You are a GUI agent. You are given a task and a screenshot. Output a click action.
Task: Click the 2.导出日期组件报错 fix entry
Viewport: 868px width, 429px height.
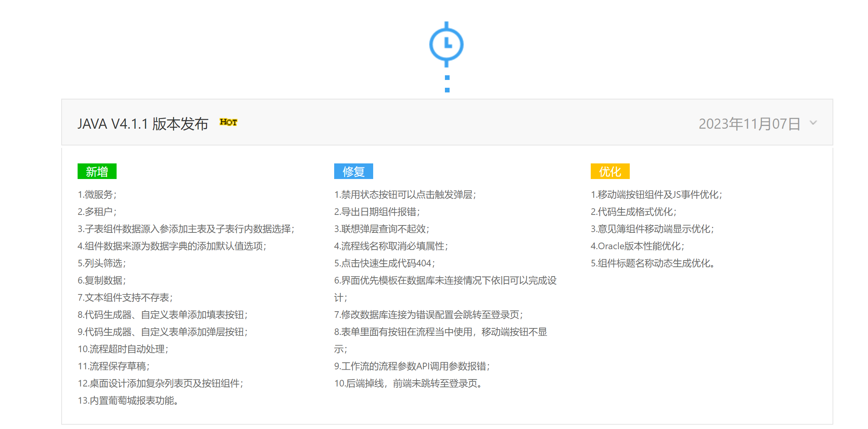click(x=377, y=212)
